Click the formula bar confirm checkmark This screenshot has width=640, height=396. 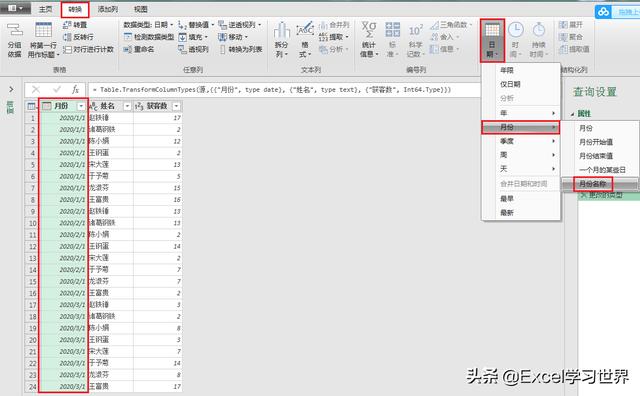57,89
